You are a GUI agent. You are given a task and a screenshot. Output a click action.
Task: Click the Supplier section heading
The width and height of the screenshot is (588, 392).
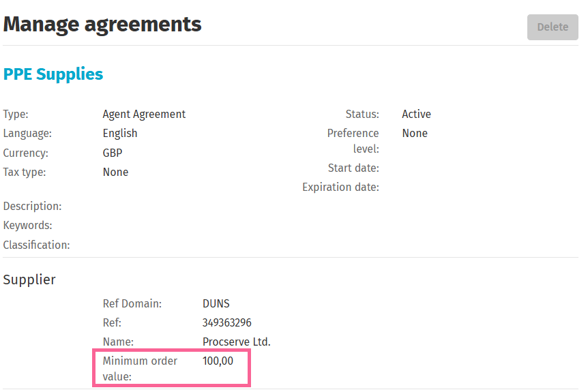(x=29, y=280)
